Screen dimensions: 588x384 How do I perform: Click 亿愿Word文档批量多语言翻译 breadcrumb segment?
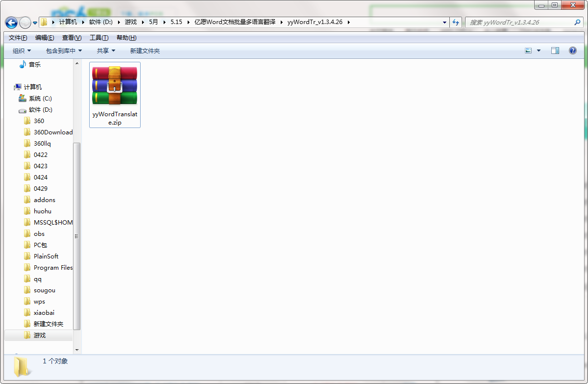click(235, 23)
